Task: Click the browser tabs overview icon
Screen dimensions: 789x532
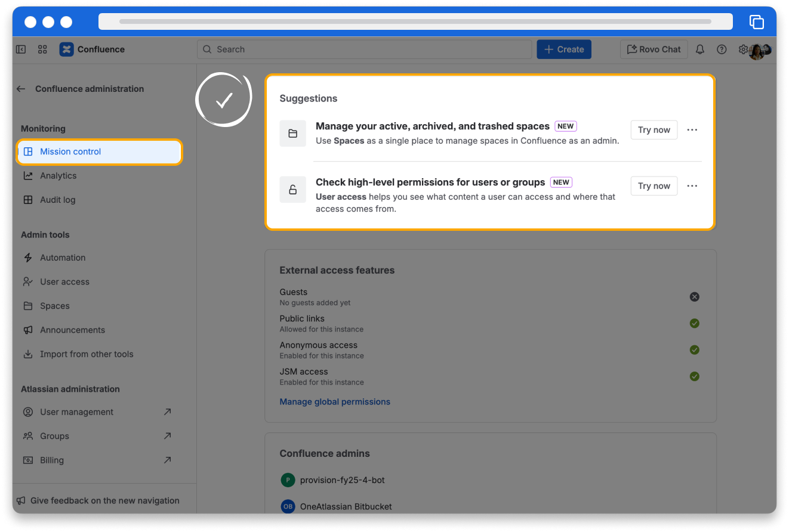Action: tap(756, 22)
